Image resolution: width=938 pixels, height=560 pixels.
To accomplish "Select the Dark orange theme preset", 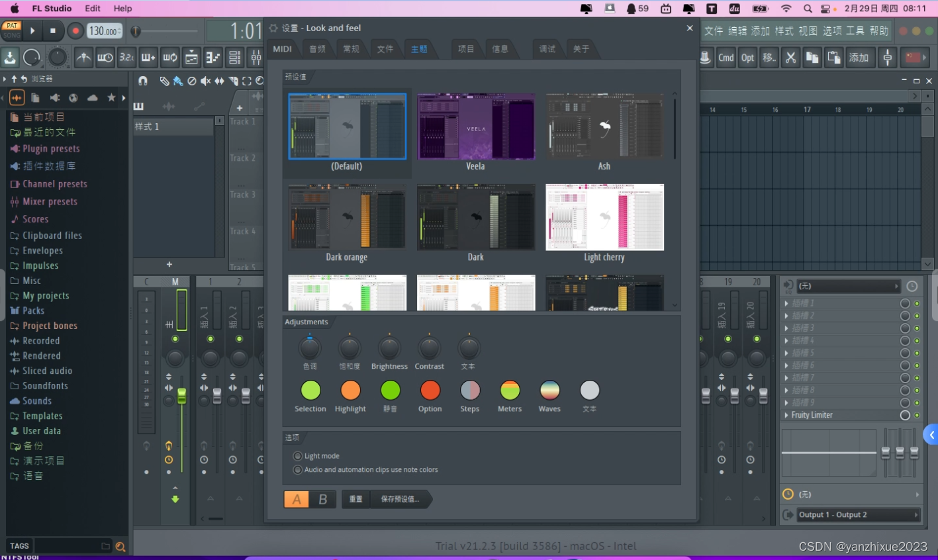I will click(x=347, y=223).
